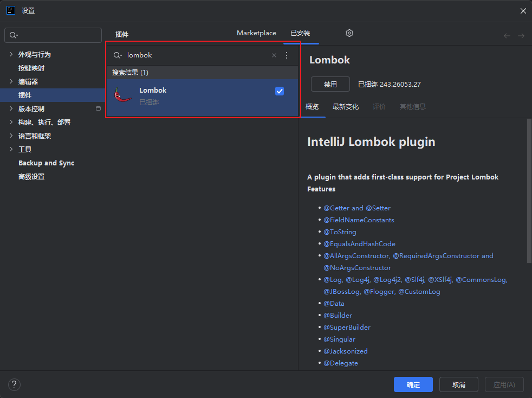Click the version text 已捆绑 243.26053.27
This screenshot has height=398, width=532.
[x=389, y=84]
